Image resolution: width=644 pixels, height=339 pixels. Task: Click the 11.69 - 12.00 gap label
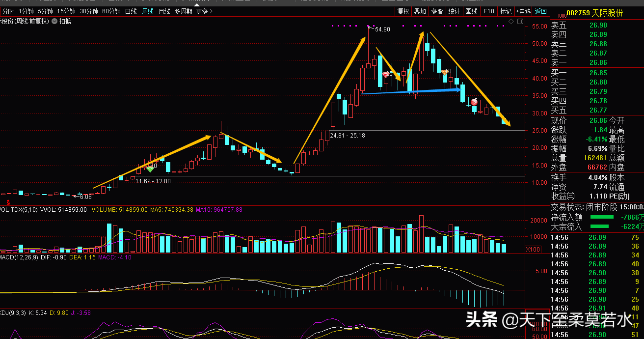pyautogui.click(x=153, y=181)
